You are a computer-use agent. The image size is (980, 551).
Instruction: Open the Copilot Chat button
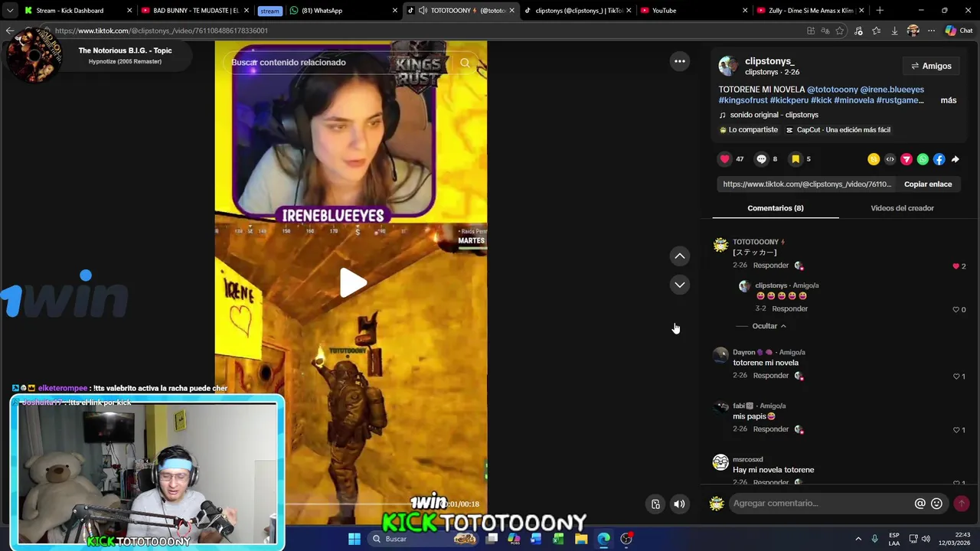pyautogui.click(x=959, y=31)
